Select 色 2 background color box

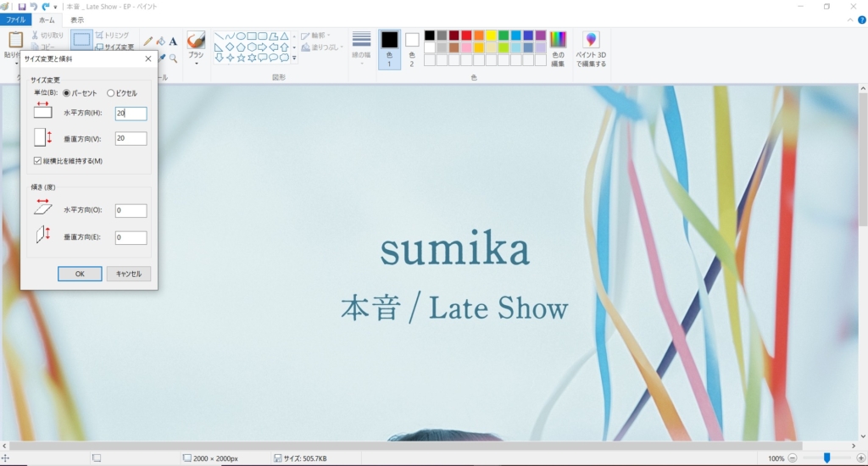412,48
